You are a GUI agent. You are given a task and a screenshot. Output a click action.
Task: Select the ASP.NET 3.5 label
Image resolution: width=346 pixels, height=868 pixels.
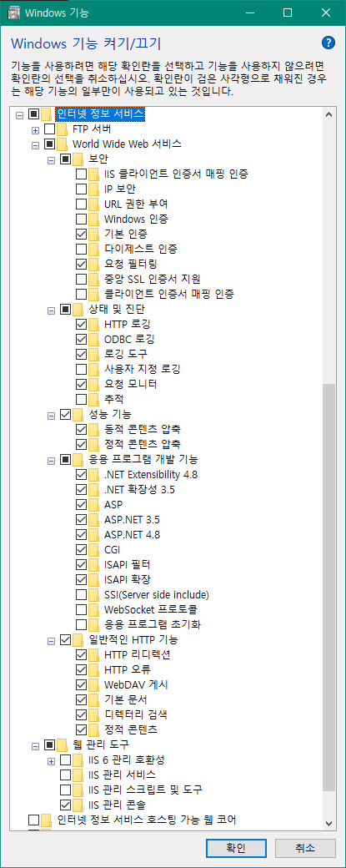coord(132,520)
